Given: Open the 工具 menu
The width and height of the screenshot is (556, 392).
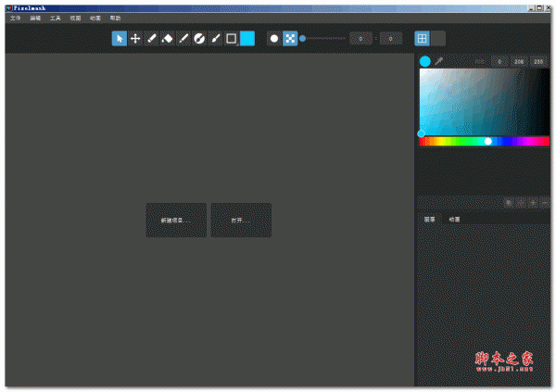Looking at the screenshot, I should pyautogui.click(x=55, y=18).
